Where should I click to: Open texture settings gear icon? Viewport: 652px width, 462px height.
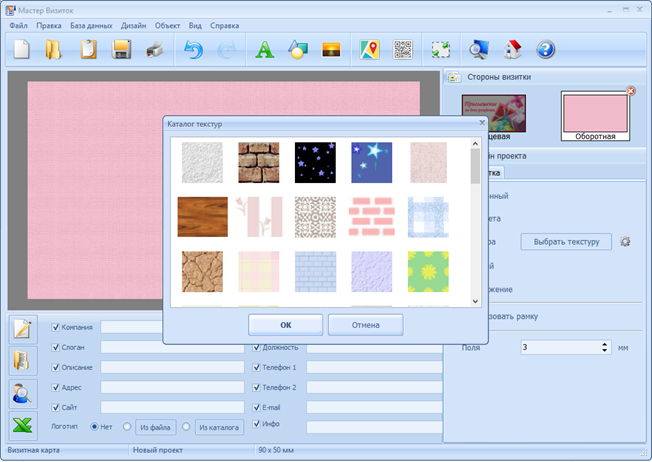pos(625,242)
